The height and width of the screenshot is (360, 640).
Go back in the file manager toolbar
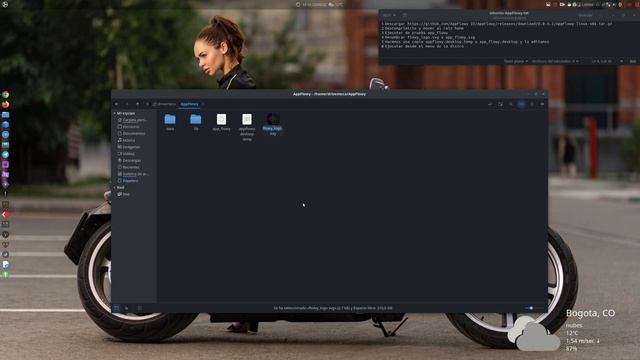pos(117,104)
